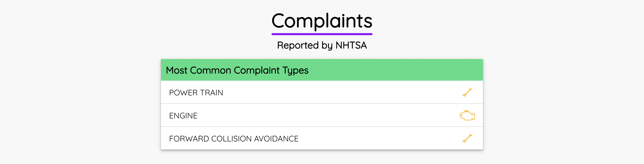Click the word Most in the green header
The width and height of the screenshot is (644, 164).
176,70
